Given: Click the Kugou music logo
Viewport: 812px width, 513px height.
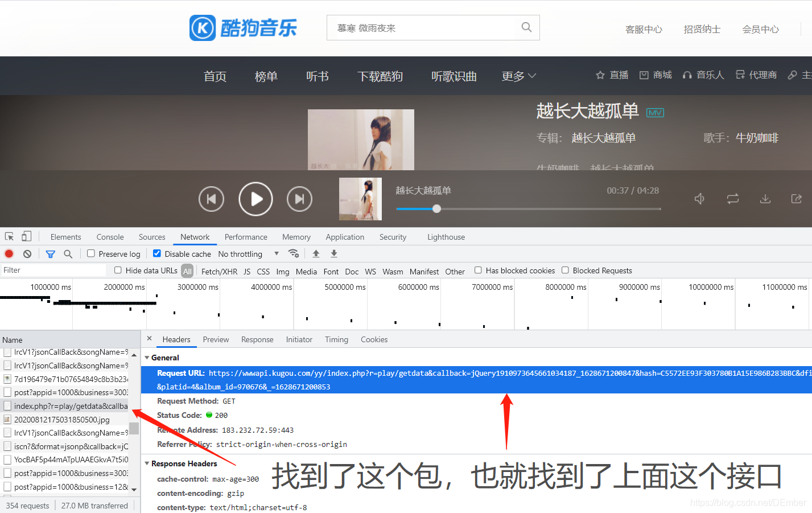Looking at the screenshot, I should (243, 28).
